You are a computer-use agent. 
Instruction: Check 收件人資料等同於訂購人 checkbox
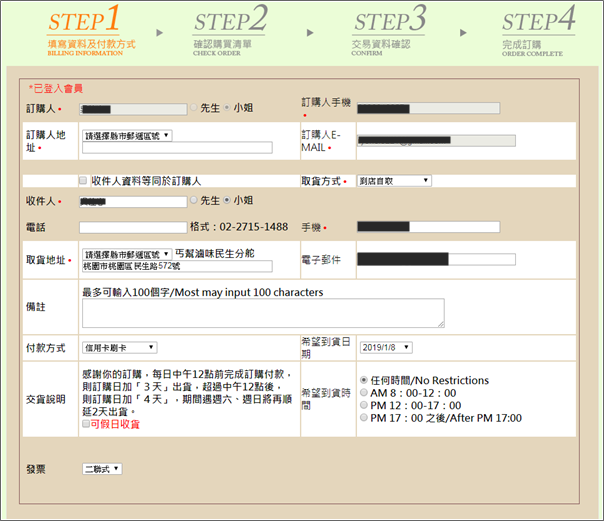point(84,181)
